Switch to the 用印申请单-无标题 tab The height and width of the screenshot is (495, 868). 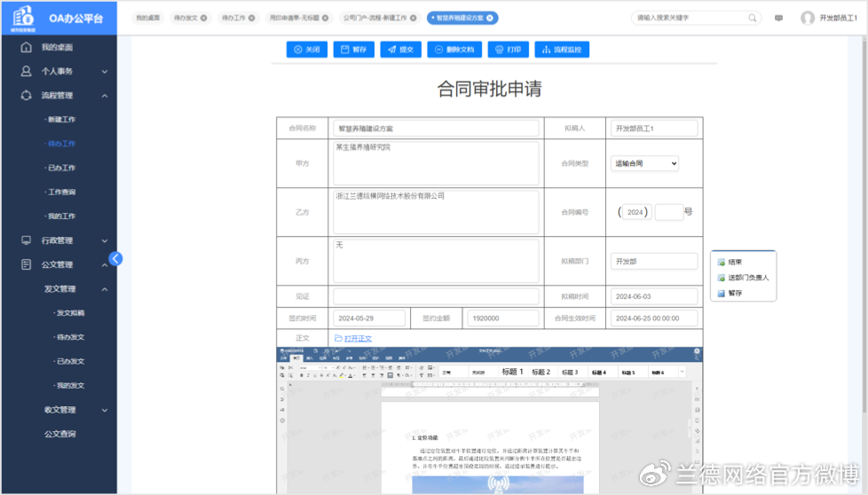click(x=294, y=18)
